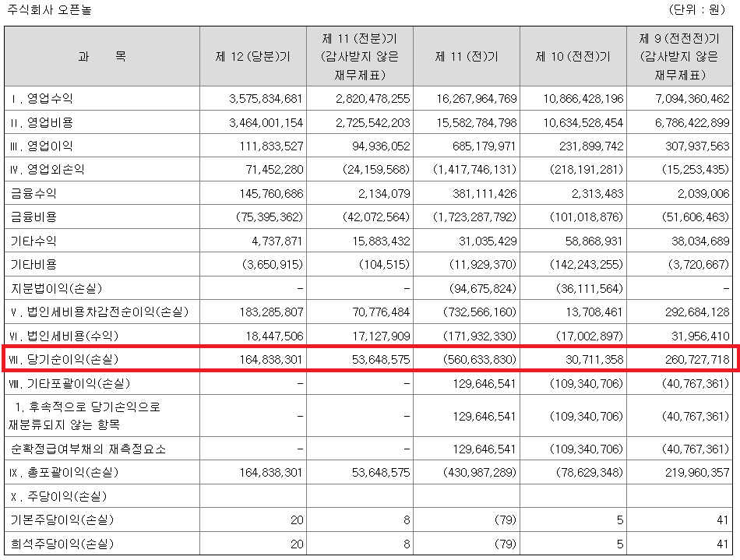
Task: Click the Ⅷ. 기타포괄이익(손실) row label
Action: click(x=70, y=383)
